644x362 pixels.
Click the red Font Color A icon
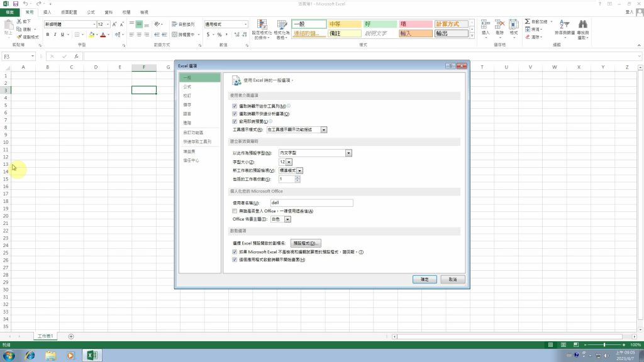103,35
